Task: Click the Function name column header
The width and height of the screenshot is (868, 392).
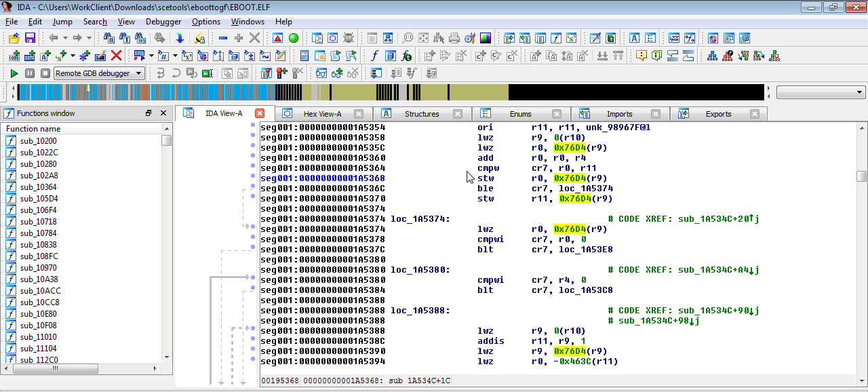Action: pyautogui.click(x=81, y=129)
